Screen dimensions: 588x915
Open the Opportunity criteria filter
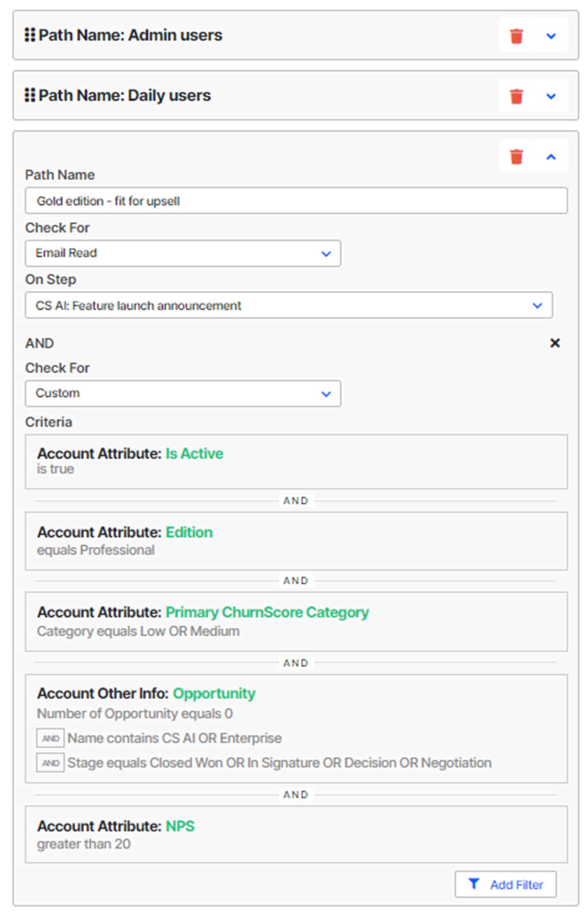click(x=296, y=729)
